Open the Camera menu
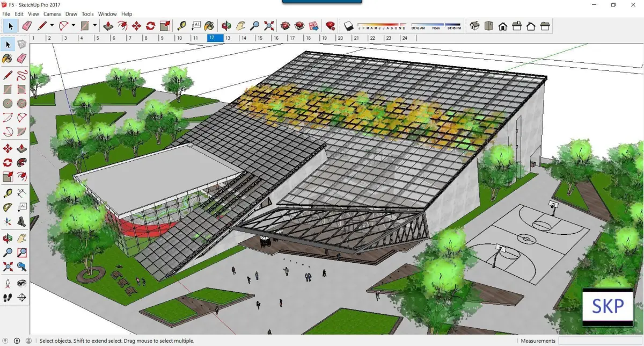Screen dimensions: 644x346 point(52,13)
